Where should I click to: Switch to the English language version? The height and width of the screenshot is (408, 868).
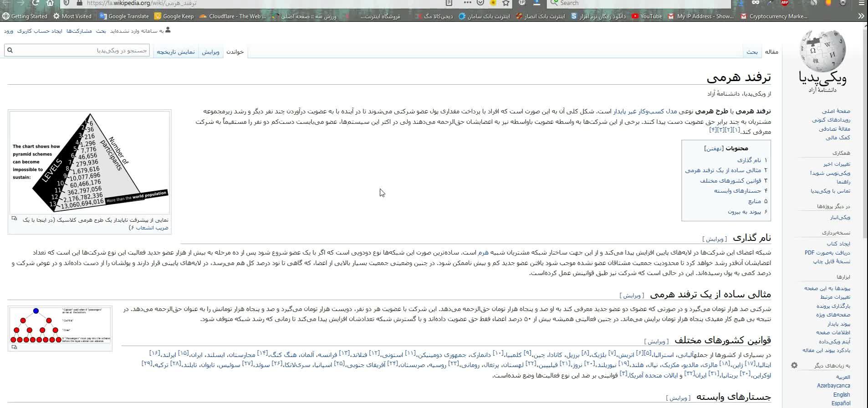[x=841, y=395]
